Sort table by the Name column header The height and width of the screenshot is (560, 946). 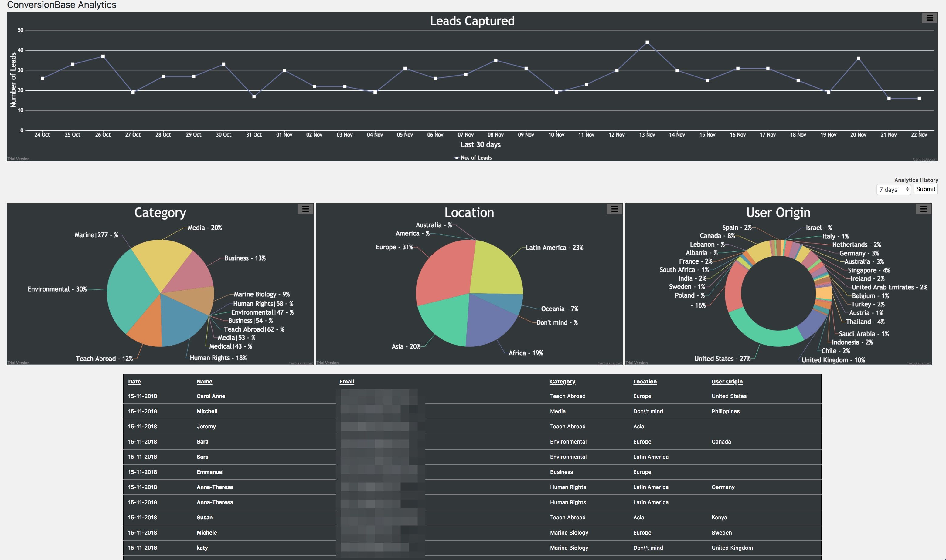204,382
